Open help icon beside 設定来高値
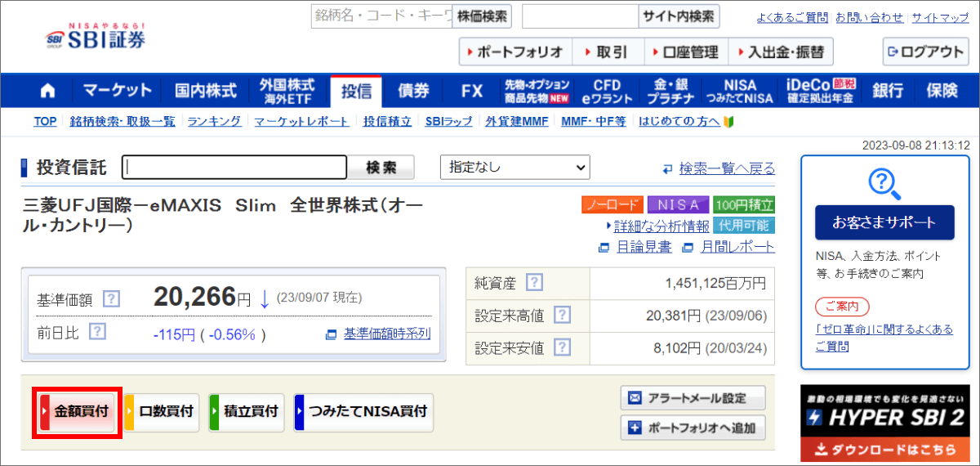The width and height of the screenshot is (980, 466). point(561,316)
